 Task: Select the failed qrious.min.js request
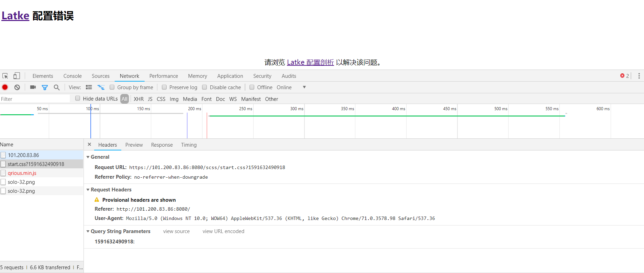point(42,173)
